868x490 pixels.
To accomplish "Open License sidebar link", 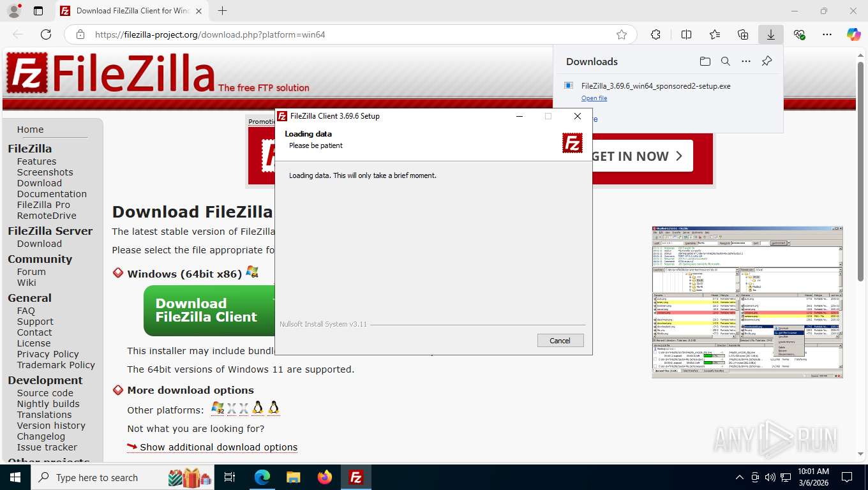I will coord(34,343).
